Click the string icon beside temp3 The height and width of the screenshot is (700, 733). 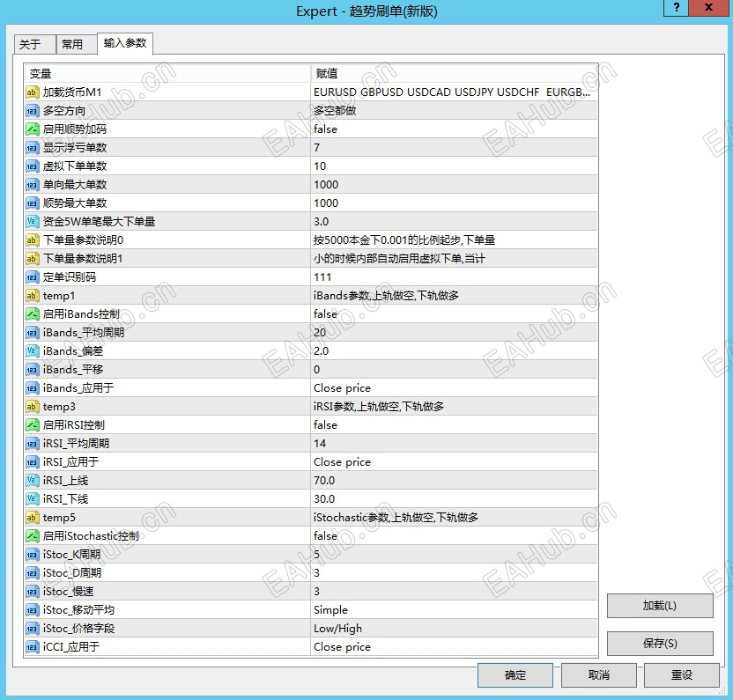pos(32,407)
